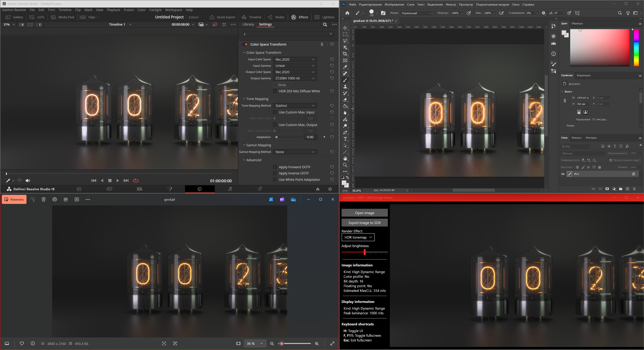Delete the Color Space Transform effect
The image size is (644, 350).
tap(322, 44)
